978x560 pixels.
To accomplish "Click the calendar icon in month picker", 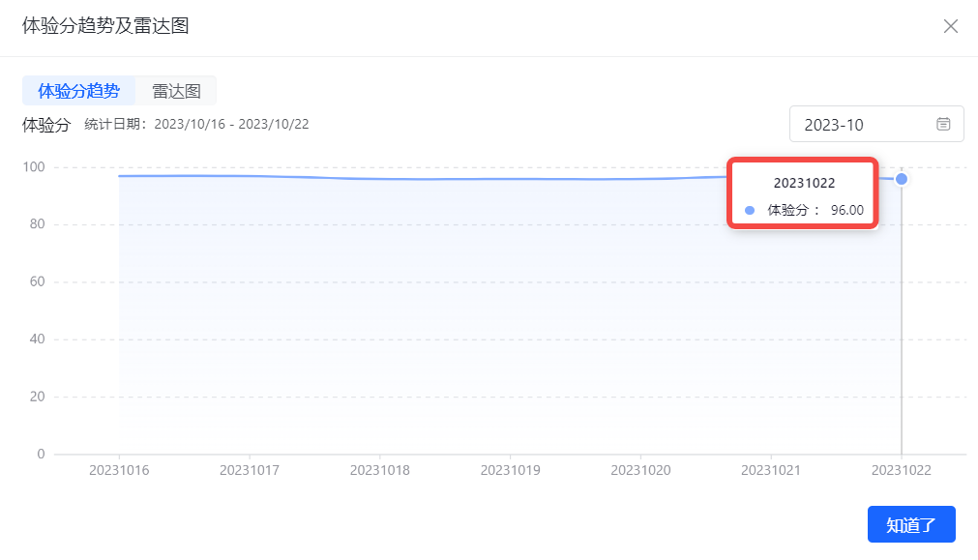I will click(x=943, y=124).
